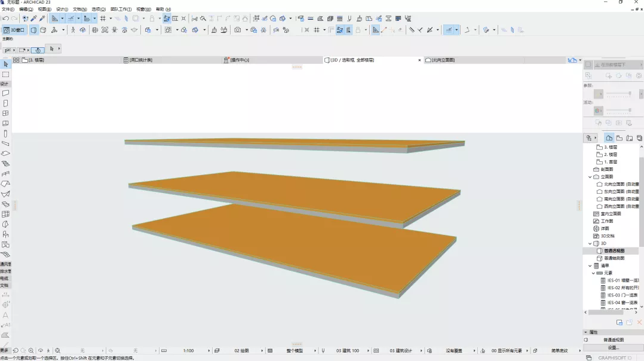This screenshot has height=361, width=644.
Task: Toggle the grid display icon
Action: point(103,19)
